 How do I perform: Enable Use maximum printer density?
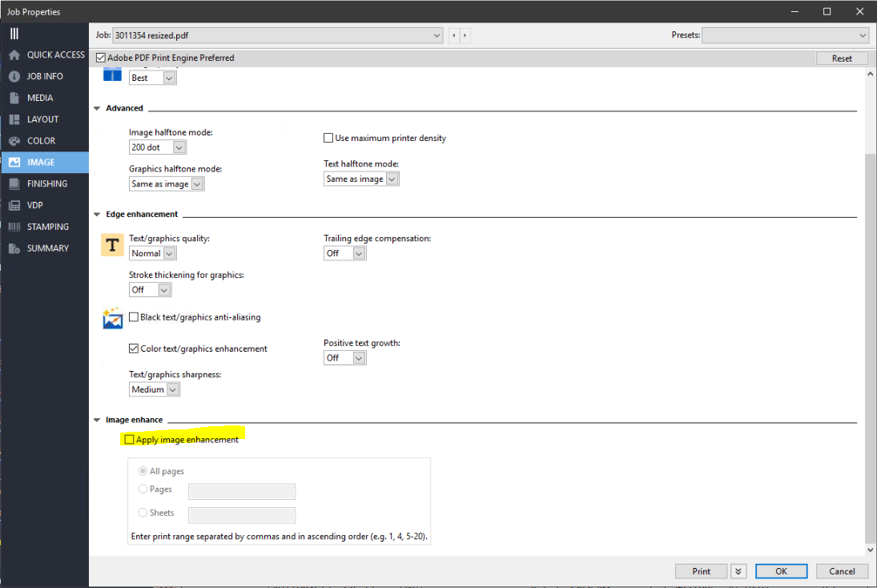[x=328, y=138]
